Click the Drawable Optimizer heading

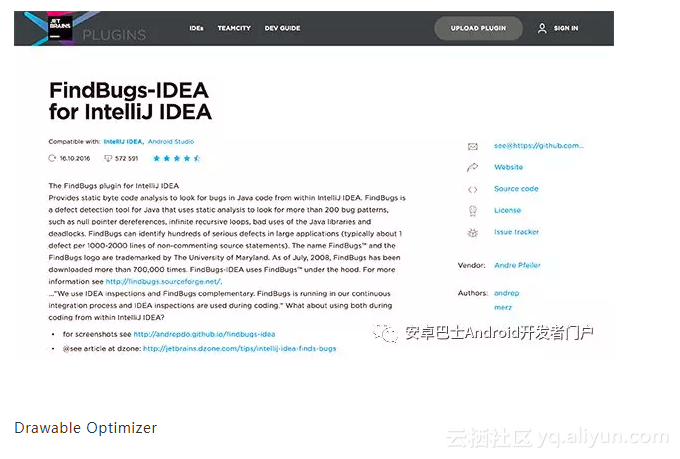click(x=85, y=428)
